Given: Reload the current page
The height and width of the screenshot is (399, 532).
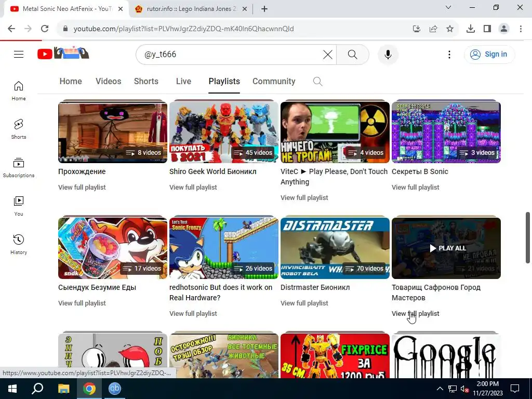Looking at the screenshot, I should [45, 29].
